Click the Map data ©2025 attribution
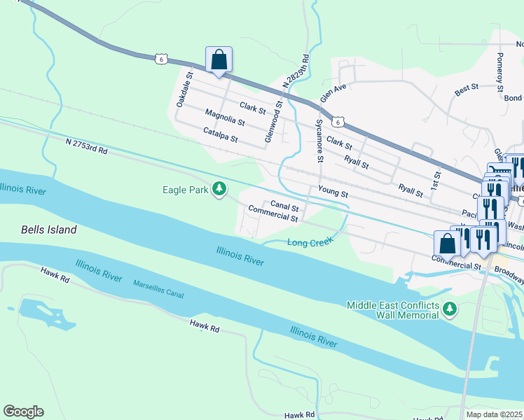Viewport: 524px width, 420px height. point(494,414)
